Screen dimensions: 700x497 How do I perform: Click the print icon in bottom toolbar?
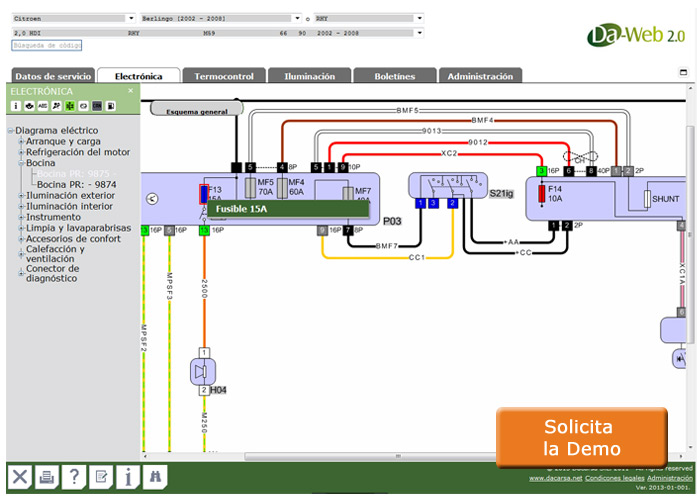[47, 477]
